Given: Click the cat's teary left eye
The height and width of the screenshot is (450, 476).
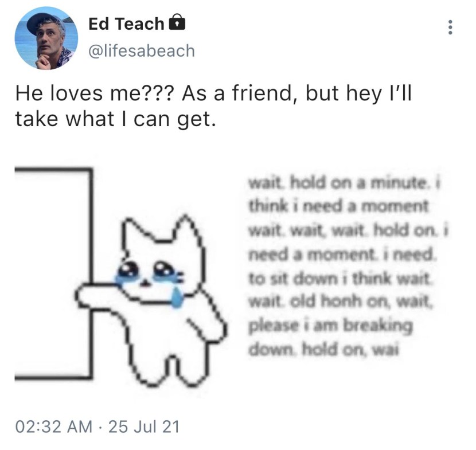Looking at the screenshot, I should 127,270.
